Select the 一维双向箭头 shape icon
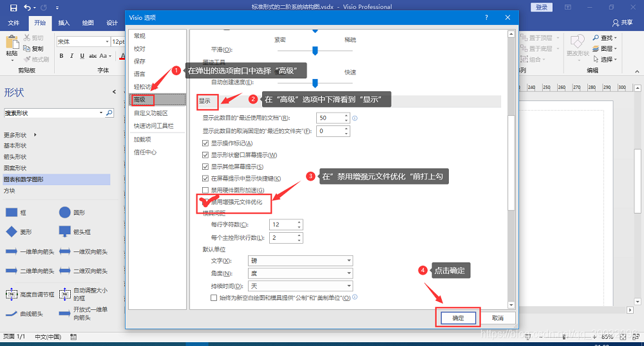The width and height of the screenshot is (644, 346). pyautogui.click(x=65, y=251)
